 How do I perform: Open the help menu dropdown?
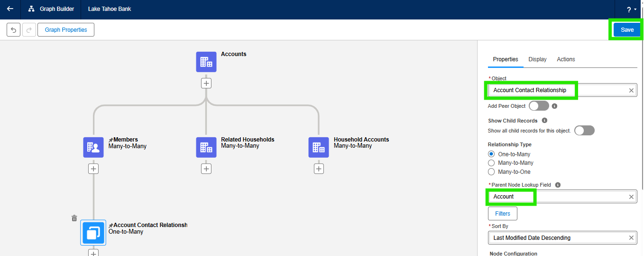[631, 9]
